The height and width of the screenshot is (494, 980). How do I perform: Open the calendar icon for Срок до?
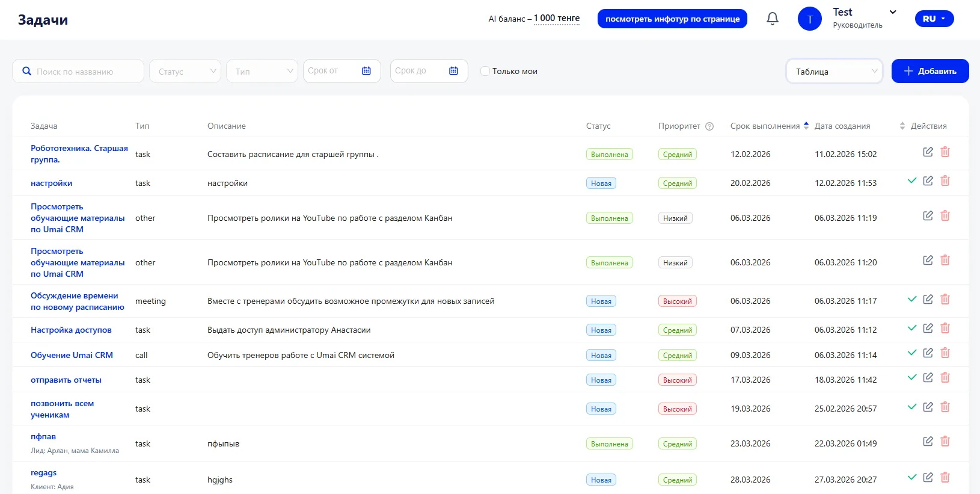[453, 71]
